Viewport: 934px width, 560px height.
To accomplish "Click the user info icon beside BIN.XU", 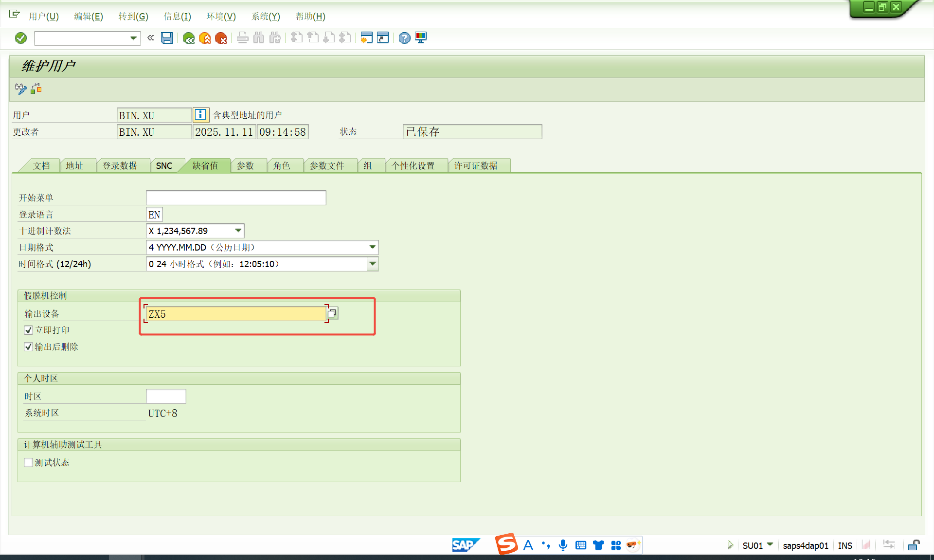I will 200,115.
